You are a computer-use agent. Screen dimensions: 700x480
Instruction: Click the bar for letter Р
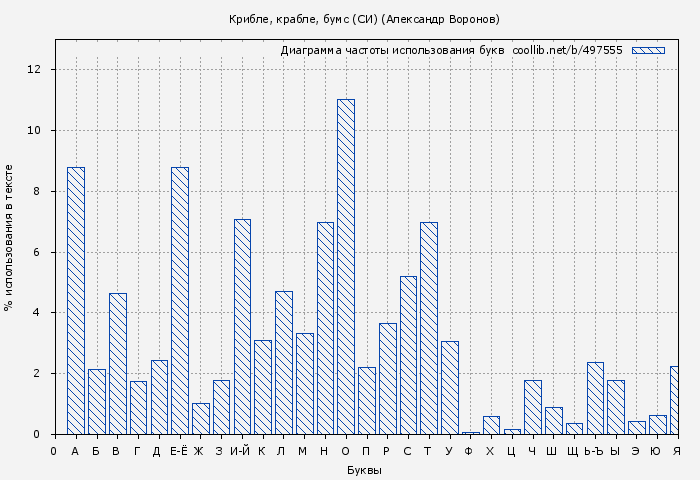388,379
